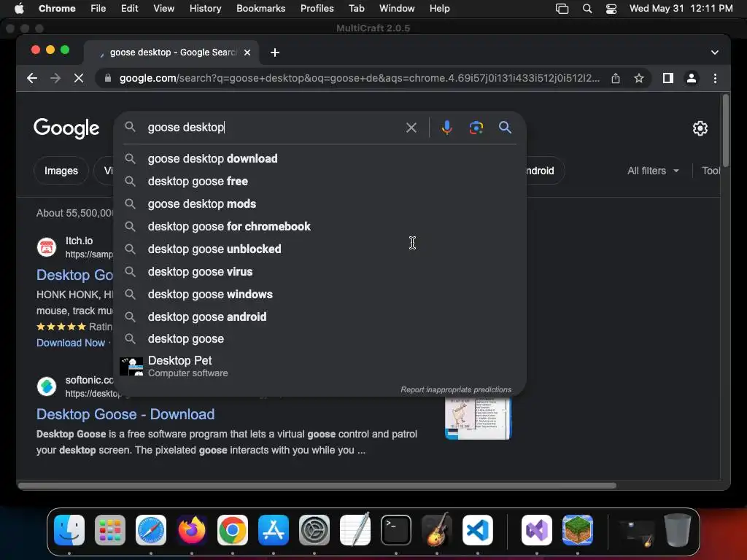The height and width of the screenshot is (560, 747).
Task: View site information lock icon
Action: 108,78
